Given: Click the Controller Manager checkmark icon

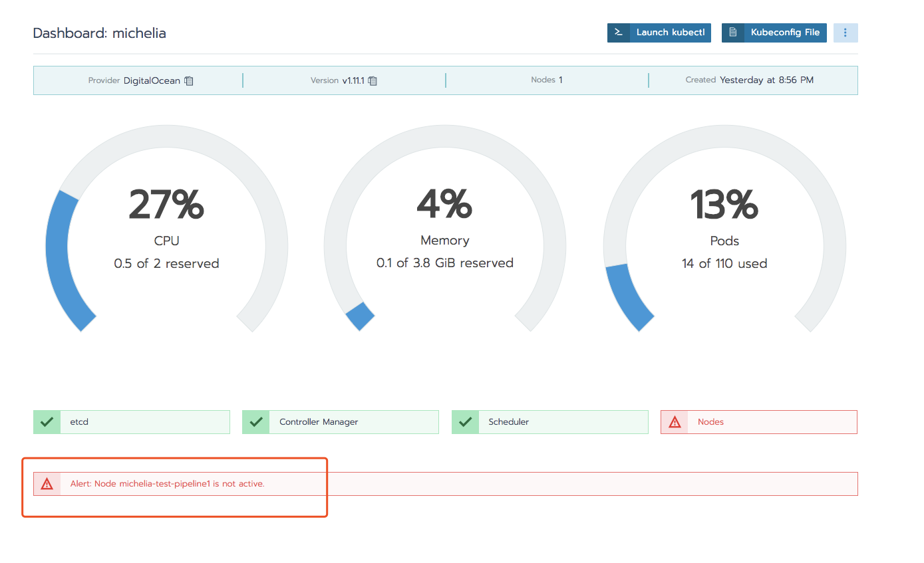Looking at the screenshot, I should coord(255,421).
